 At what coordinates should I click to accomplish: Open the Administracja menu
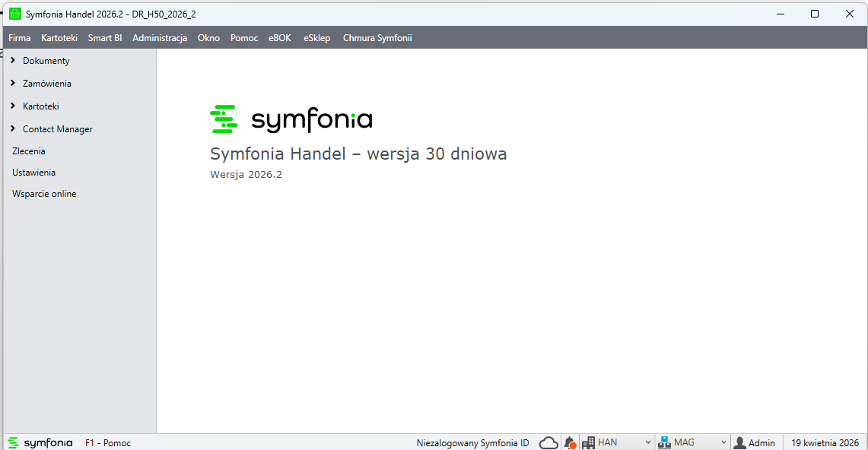[160, 38]
